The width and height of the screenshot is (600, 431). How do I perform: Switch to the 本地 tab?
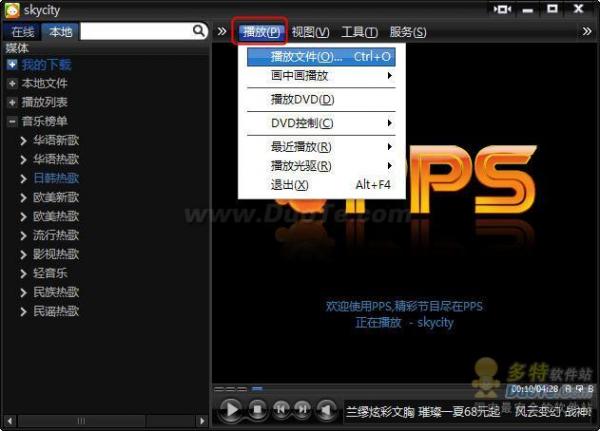pyautogui.click(x=60, y=32)
